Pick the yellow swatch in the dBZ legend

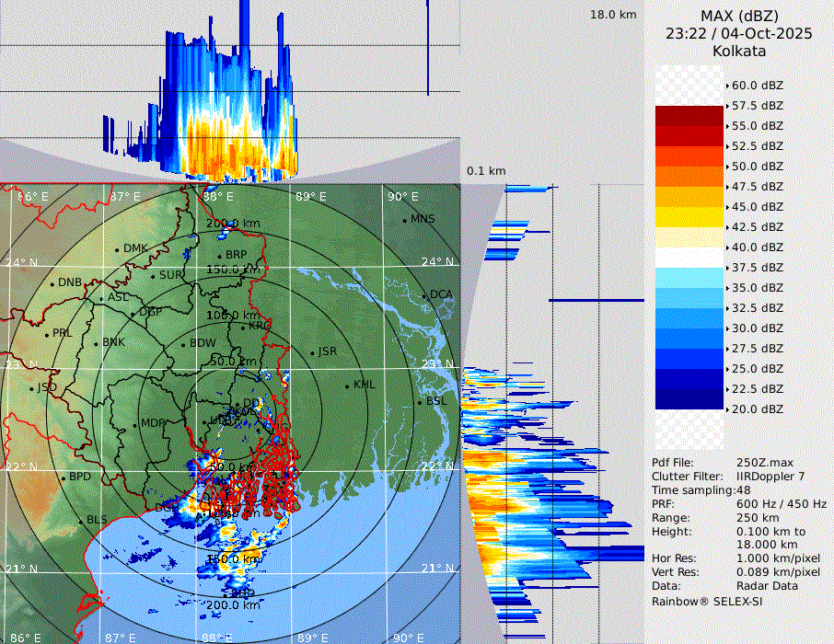tap(689, 216)
